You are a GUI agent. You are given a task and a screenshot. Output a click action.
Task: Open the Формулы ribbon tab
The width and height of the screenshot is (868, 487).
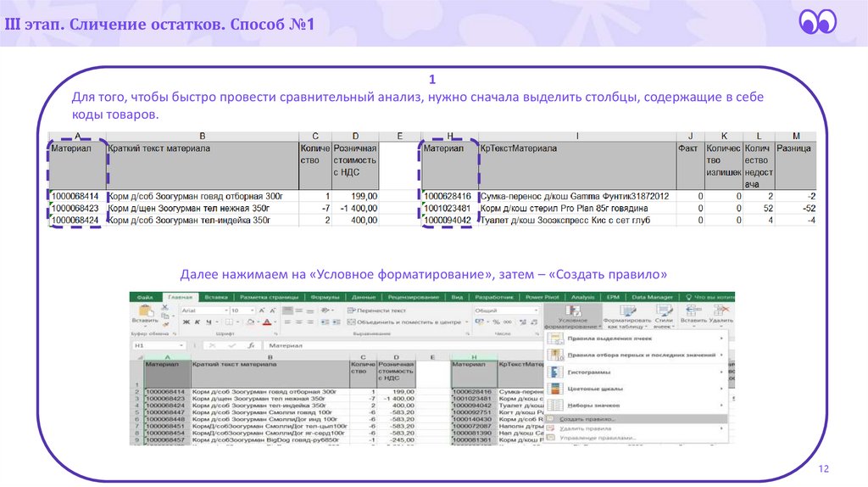tap(325, 297)
